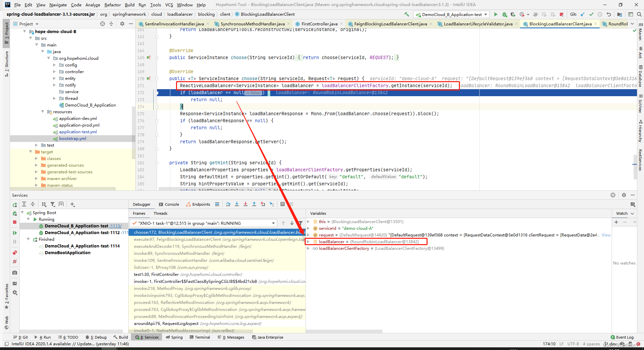Click Search Everywhere magnifier icon
The width and height of the screenshot is (644, 350).
639,14
